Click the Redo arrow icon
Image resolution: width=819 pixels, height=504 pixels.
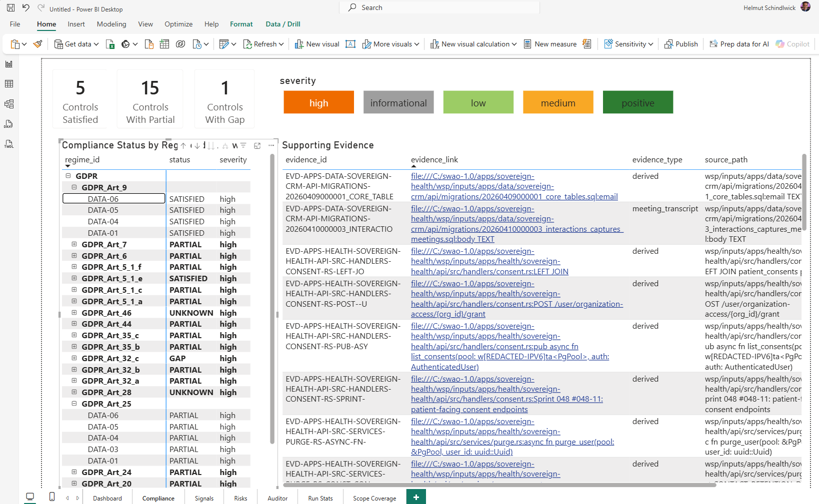tap(40, 8)
